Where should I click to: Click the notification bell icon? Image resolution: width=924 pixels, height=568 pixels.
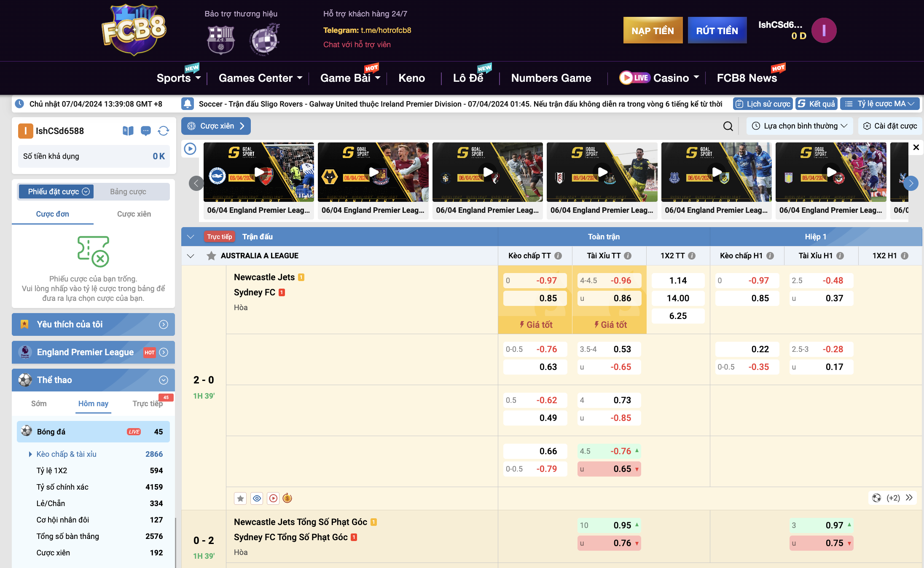[x=188, y=104]
